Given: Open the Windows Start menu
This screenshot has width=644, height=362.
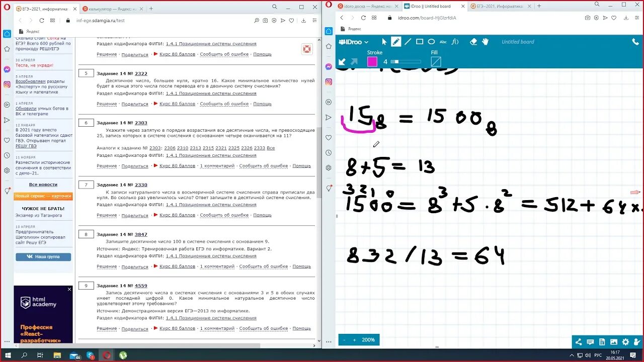Looking at the screenshot, I should click(8, 355).
